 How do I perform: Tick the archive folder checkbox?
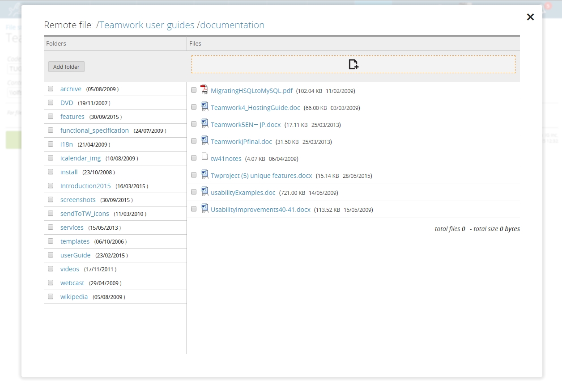(x=51, y=89)
